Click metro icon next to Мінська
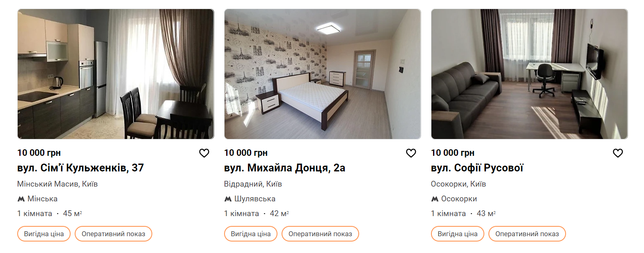The height and width of the screenshot is (253, 644). click(21, 199)
